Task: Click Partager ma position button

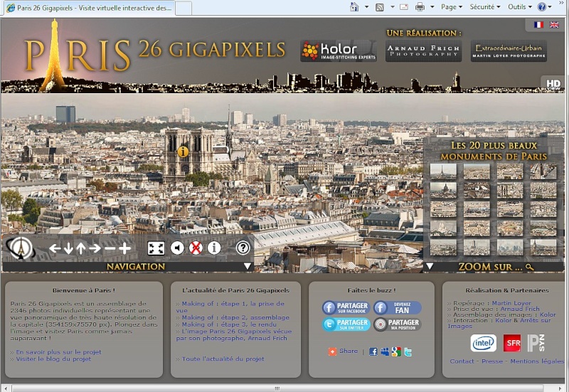Action: point(398,324)
